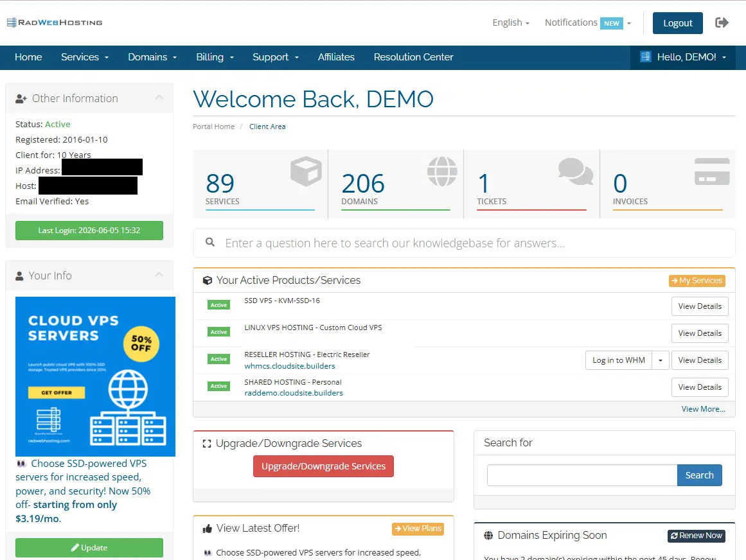Click the blue Search button

[699, 475]
